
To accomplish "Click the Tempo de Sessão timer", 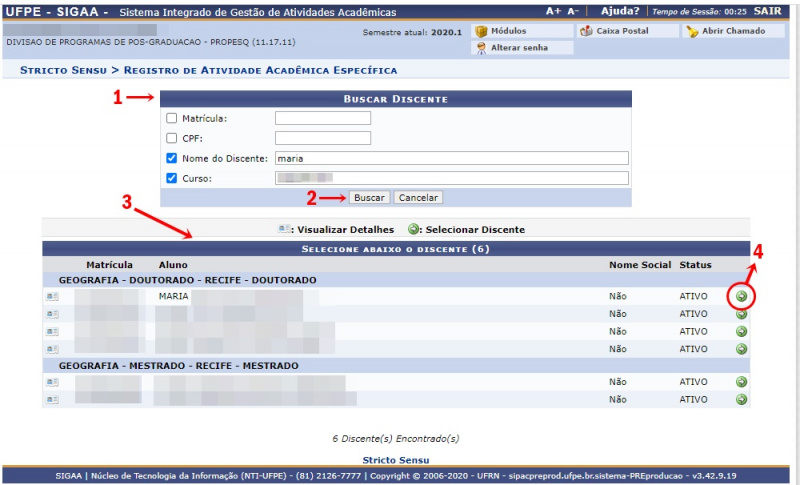I will pyautogui.click(x=699, y=12).
